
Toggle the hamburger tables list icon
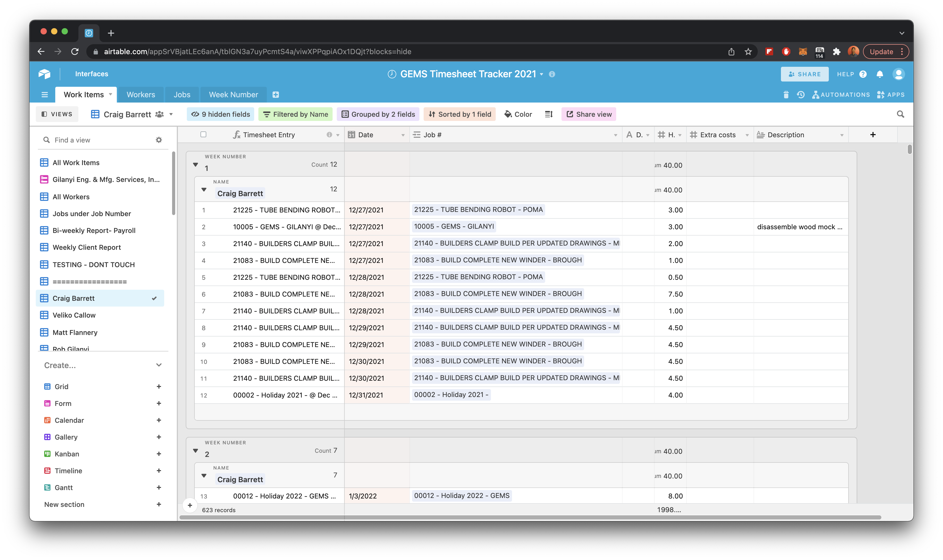coord(44,95)
